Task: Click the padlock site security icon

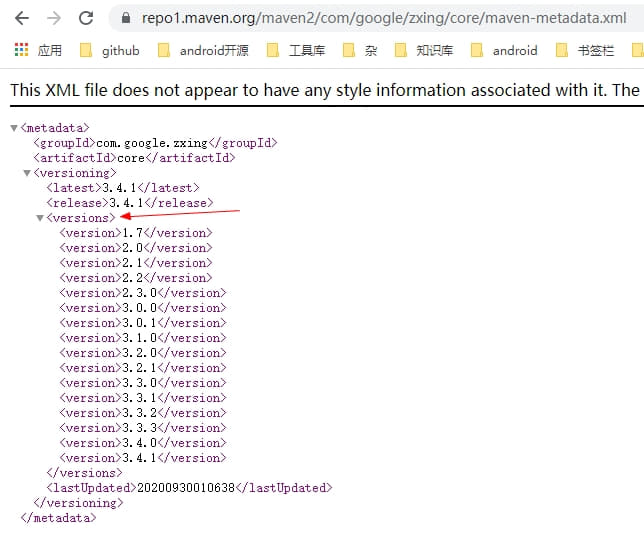Action: [x=126, y=18]
